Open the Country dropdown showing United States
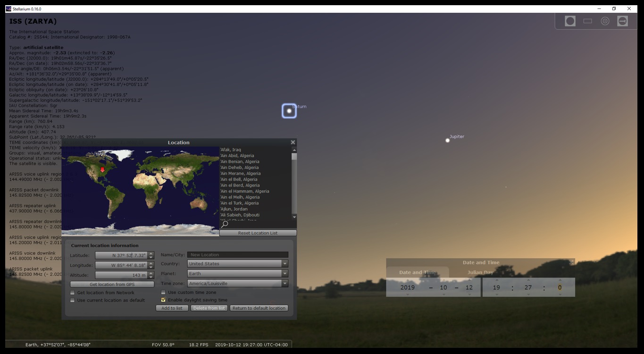This screenshot has width=644, height=354. coord(238,264)
